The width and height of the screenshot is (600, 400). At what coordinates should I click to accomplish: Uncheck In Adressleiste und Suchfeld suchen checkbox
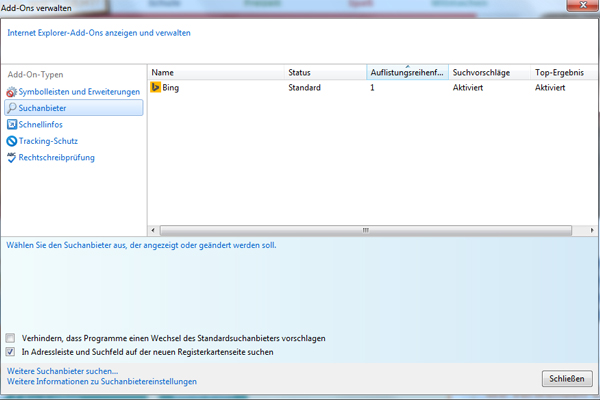11,352
